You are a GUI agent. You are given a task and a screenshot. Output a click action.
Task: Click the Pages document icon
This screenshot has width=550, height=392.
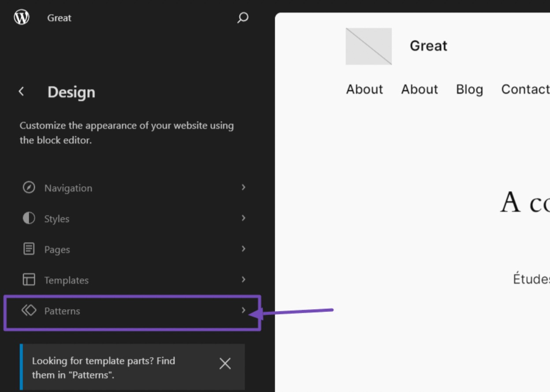tap(29, 249)
